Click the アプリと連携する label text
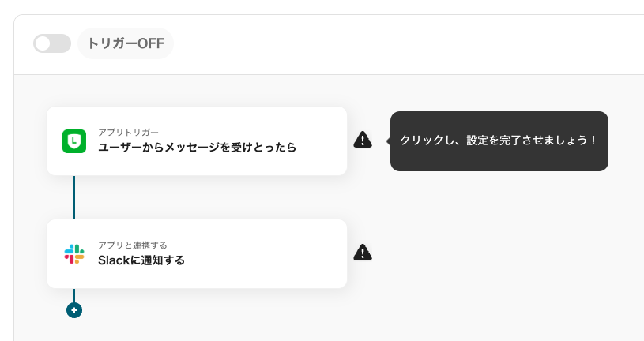This screenshot has height=341, width=644. (132, 245)
